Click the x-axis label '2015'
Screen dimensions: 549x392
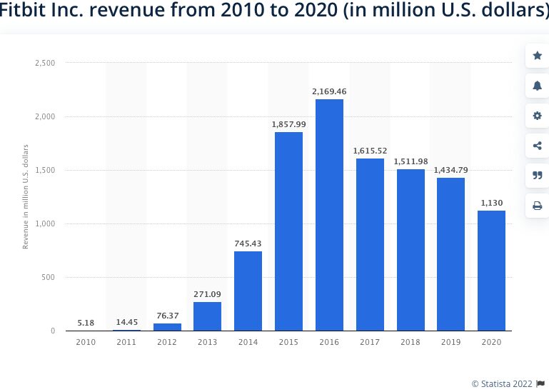tap(288, 342)
